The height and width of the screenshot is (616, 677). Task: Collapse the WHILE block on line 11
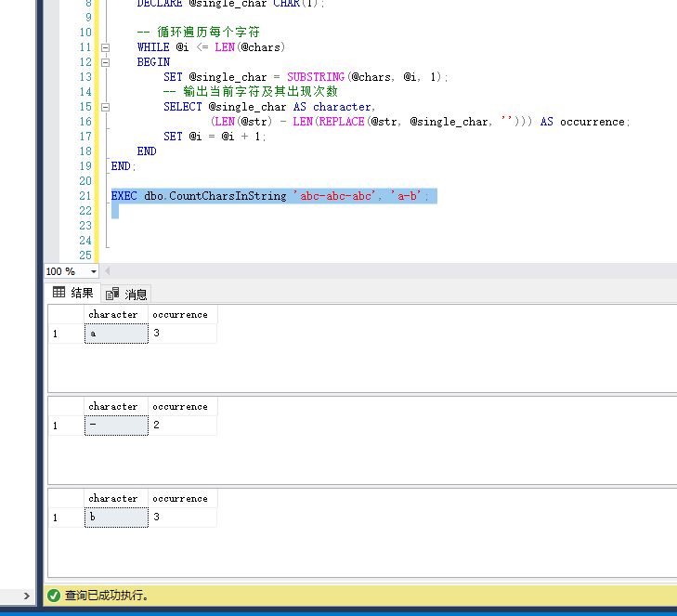[x=106, y=47]
